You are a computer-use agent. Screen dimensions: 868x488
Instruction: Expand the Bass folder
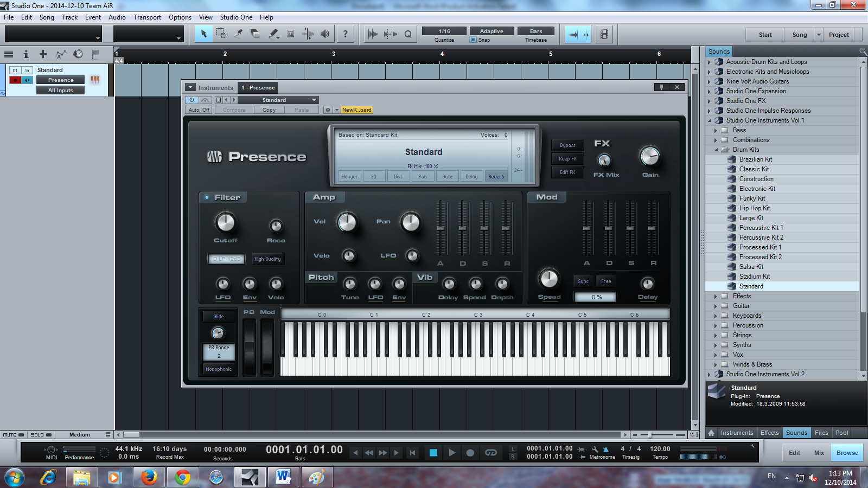pos(716,130)
